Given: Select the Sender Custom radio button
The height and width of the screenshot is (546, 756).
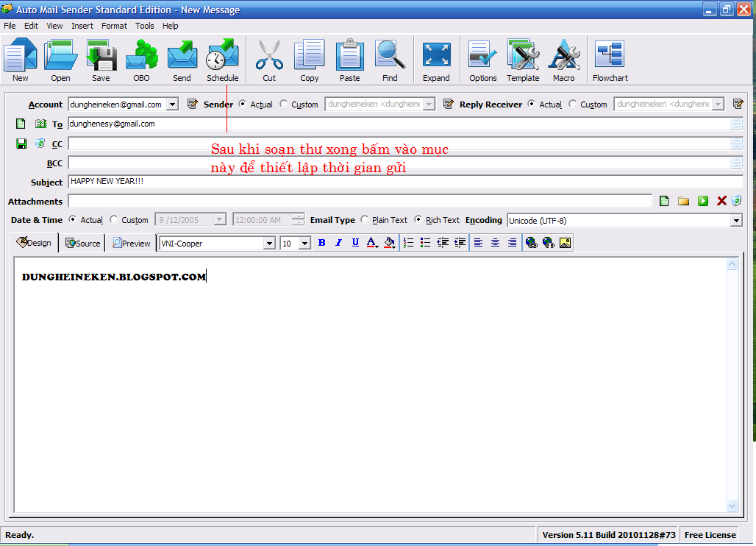Looking at the screenshot, I should 284,104.
